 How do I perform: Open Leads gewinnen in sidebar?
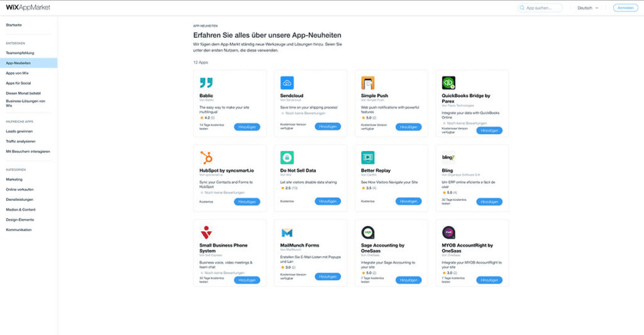19,132
